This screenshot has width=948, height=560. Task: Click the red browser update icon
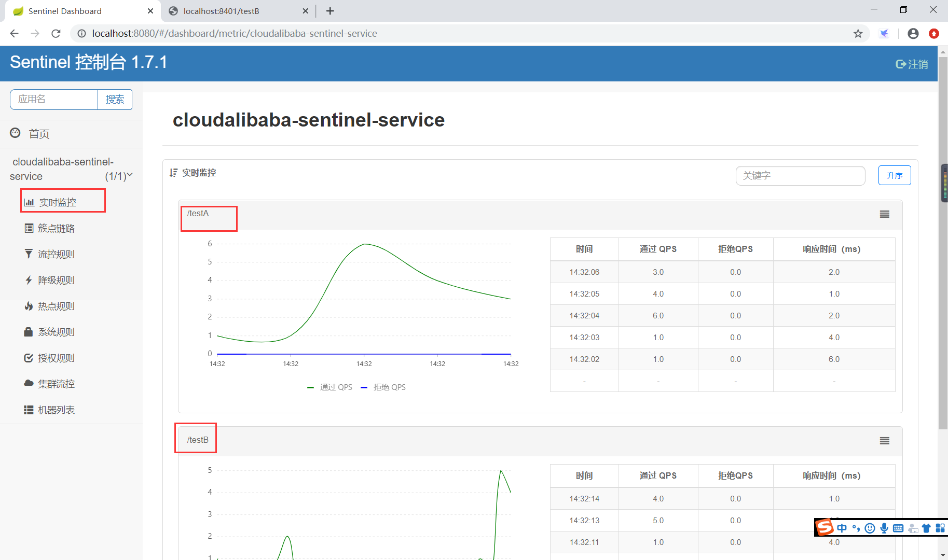[934, 33]
